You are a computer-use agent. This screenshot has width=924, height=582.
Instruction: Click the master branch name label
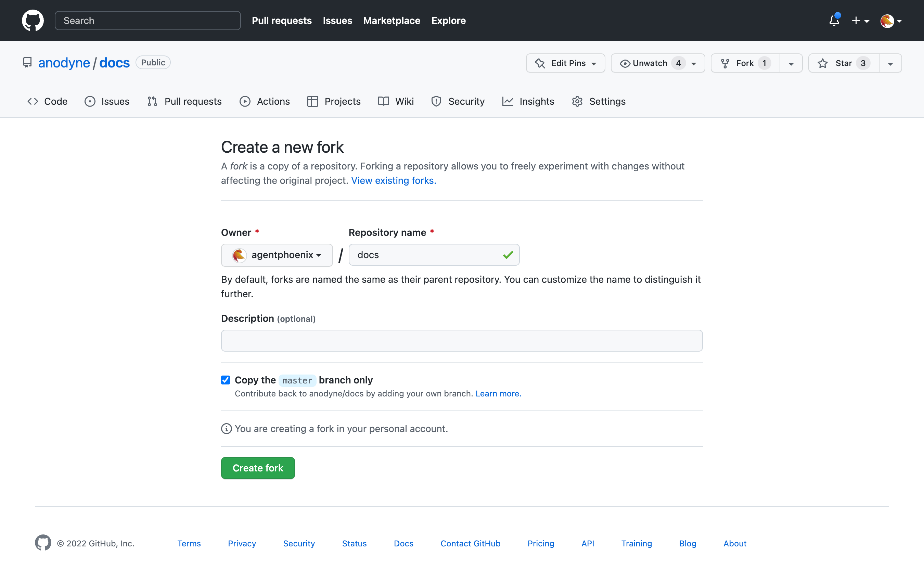(x=297, y=380)
